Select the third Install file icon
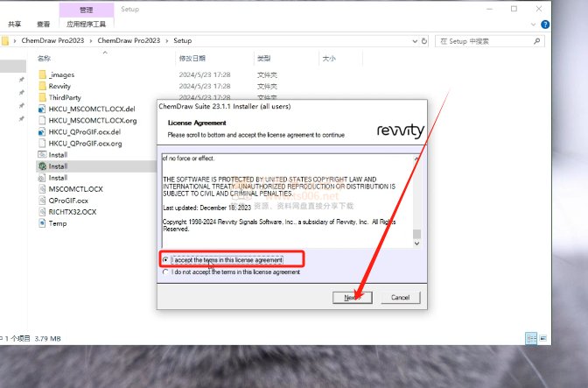Viewport: 588px width, 388px height. [x=42, y=178]
